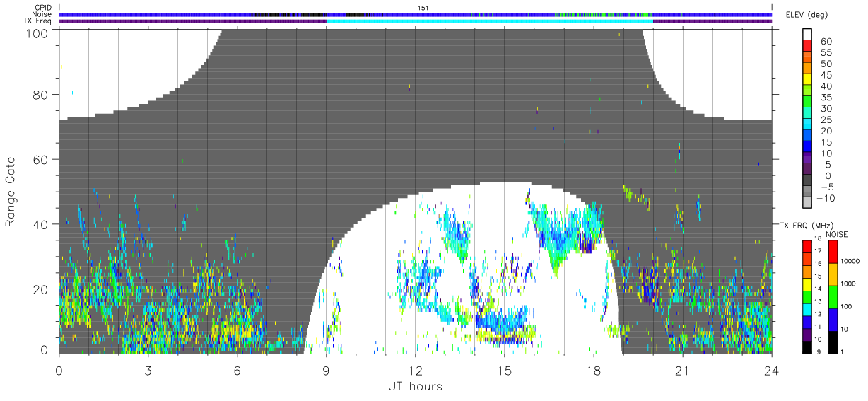868x401 pixels.
Task: Select the black 9–10 MHz TX frequency swatch
Action: [x=807, y=347]
